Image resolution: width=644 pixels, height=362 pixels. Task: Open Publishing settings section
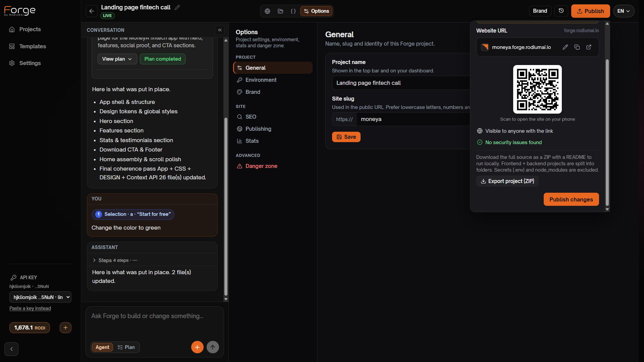(273, 129)
